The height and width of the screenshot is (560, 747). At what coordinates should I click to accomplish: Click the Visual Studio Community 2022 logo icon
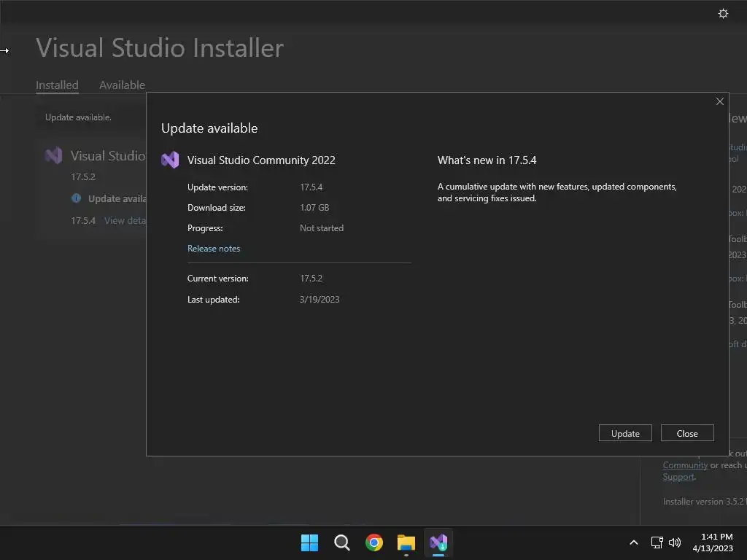pyautogui.click(x=170, y=160)
